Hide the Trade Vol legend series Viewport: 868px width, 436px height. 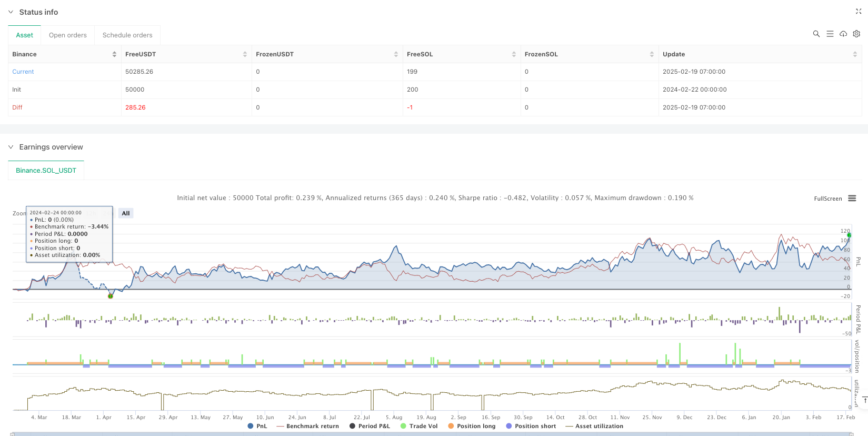(x=418, y=426)
